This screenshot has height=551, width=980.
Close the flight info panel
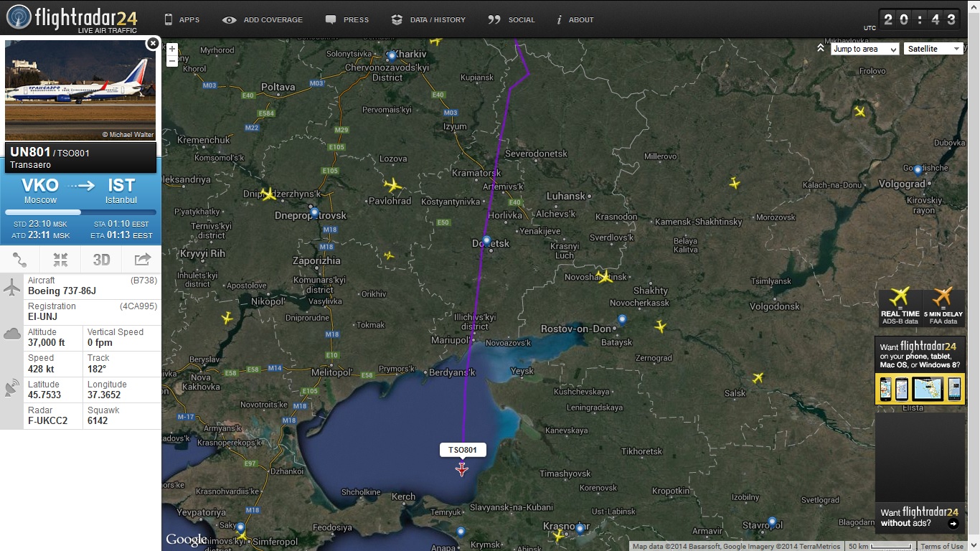click(152, 44)
